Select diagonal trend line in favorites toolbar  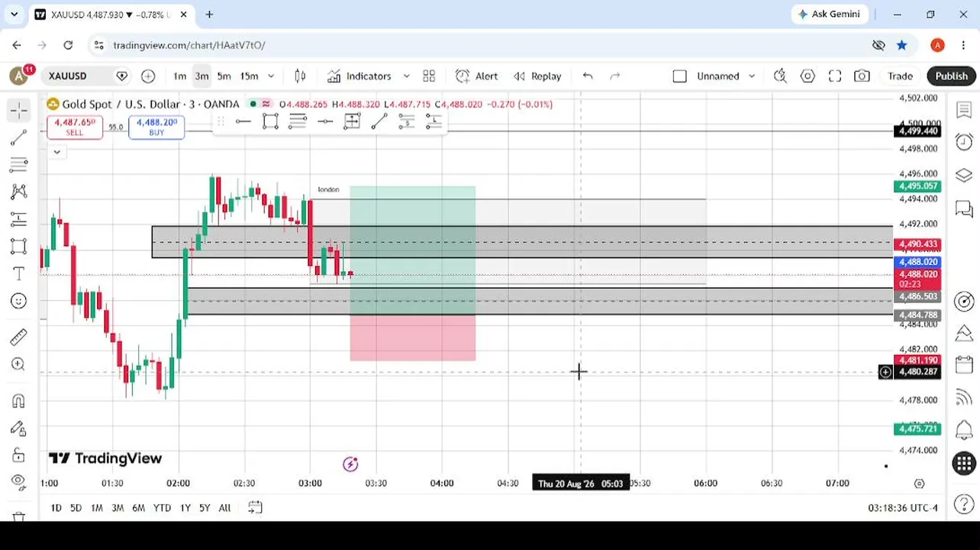379,121
